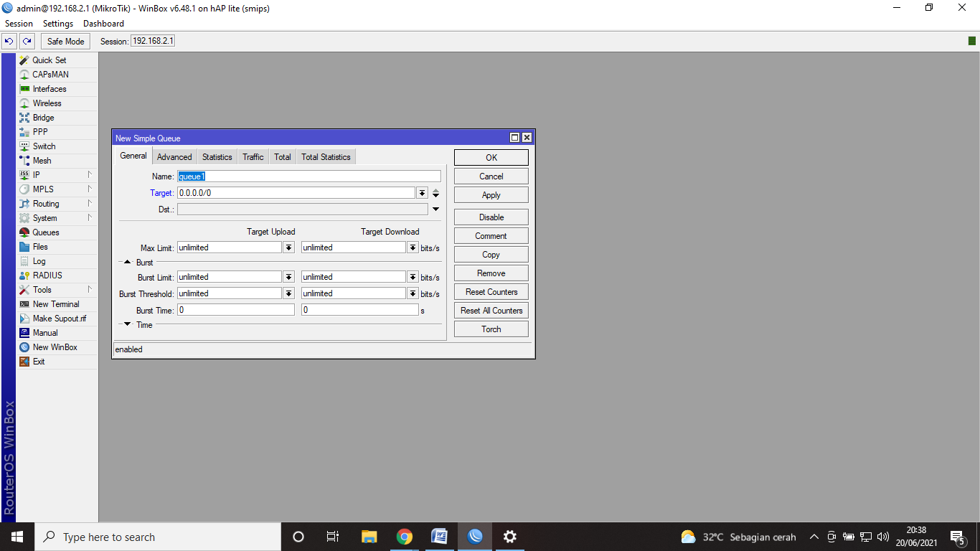This screenshot has height=551, width=980.
Task: Open the Wireless menu icon
Action: point(24,103)
